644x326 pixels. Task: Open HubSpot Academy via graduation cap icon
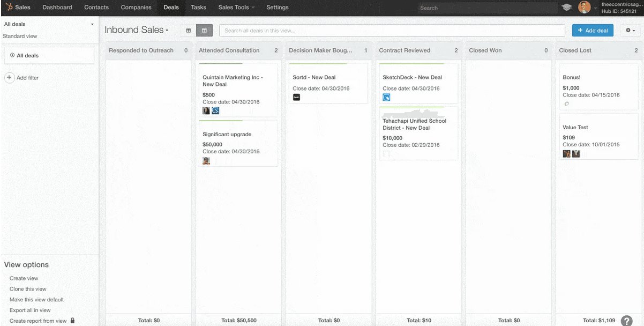pos(568,8)
